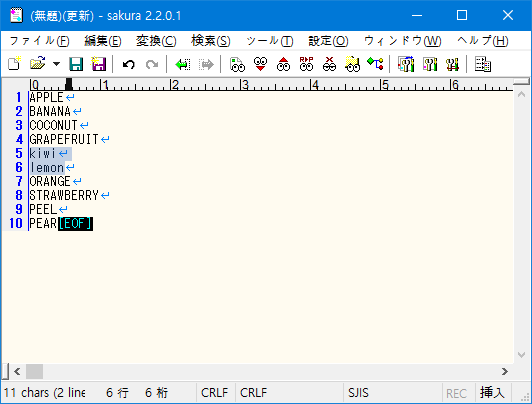Screen dimensions: 532x404
Task: Open the ファイル(F) menu
Action: coord(39,41)
